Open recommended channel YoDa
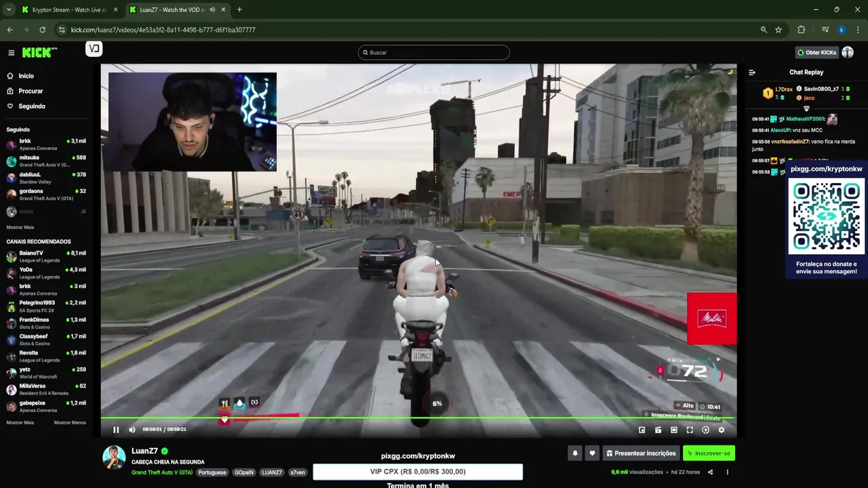The height and width of the screenshot is (488, 868). point(46,273)
